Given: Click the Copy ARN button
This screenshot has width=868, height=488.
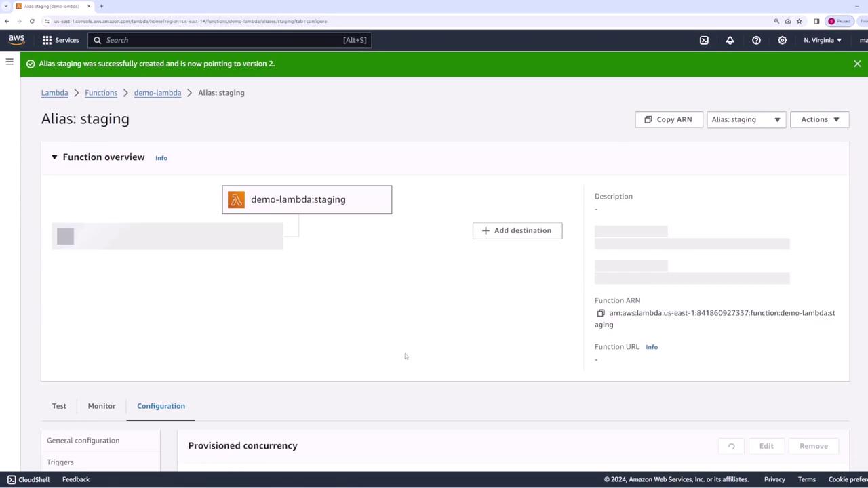Looking at the screenshot, I should tap(669, 119).
